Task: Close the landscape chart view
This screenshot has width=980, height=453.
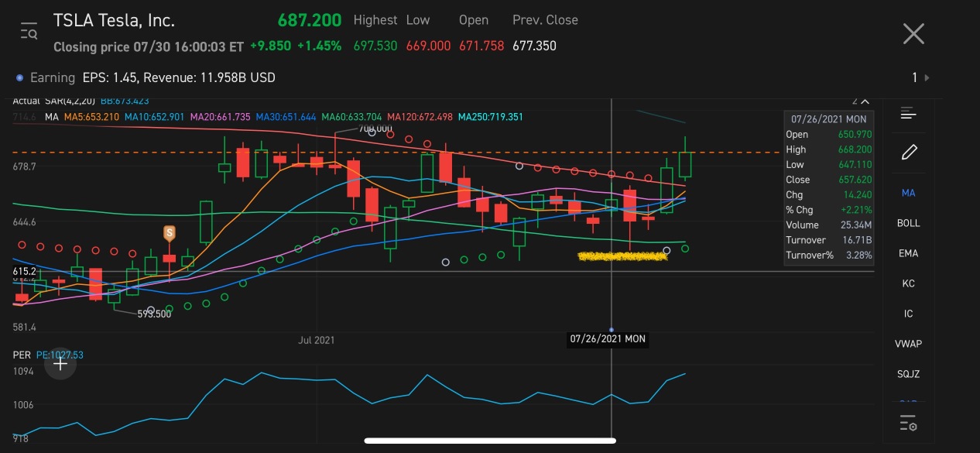Action: point(913,33)
